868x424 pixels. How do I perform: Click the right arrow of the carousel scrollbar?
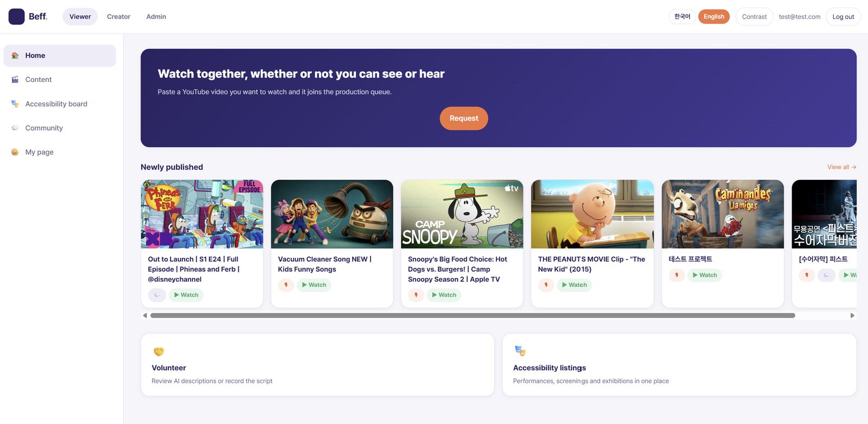pos(852,315)
